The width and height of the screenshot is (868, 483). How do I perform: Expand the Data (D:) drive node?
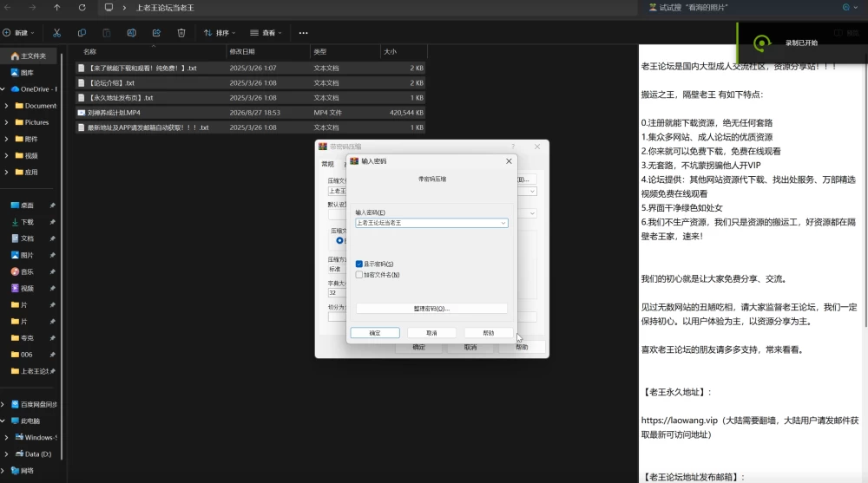[x=7, y=454]
